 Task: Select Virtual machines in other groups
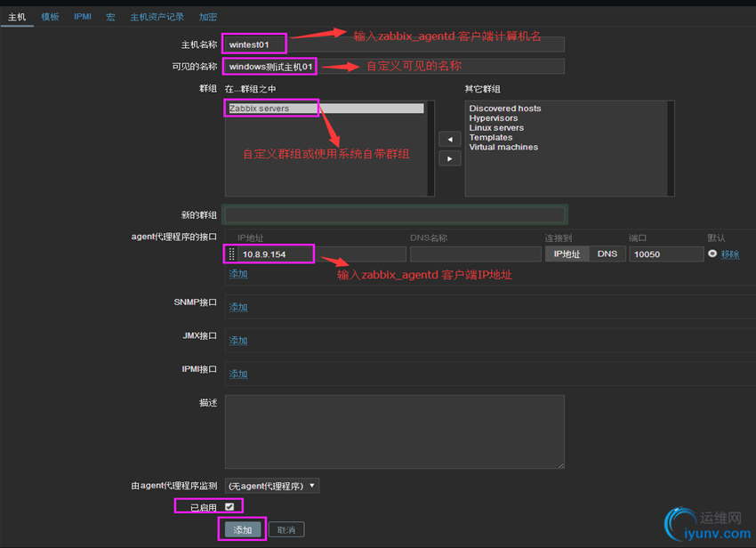point(503,147)
